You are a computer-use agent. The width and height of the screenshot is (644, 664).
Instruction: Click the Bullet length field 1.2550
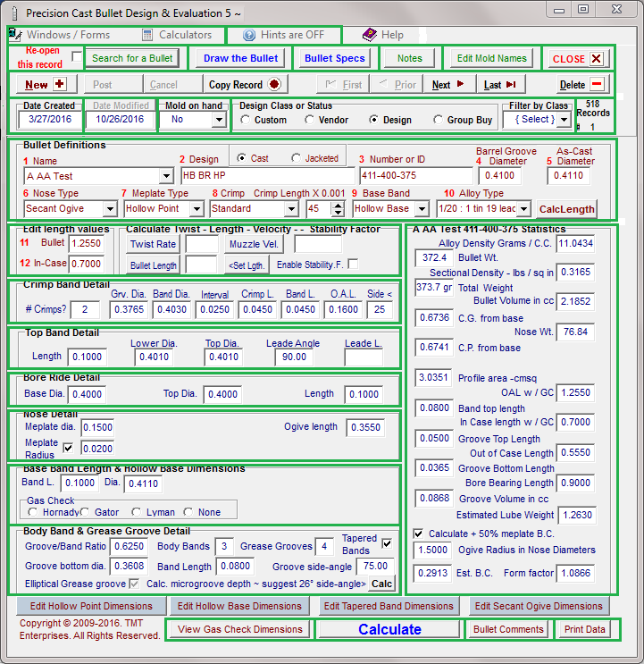[x=87, y=243]
